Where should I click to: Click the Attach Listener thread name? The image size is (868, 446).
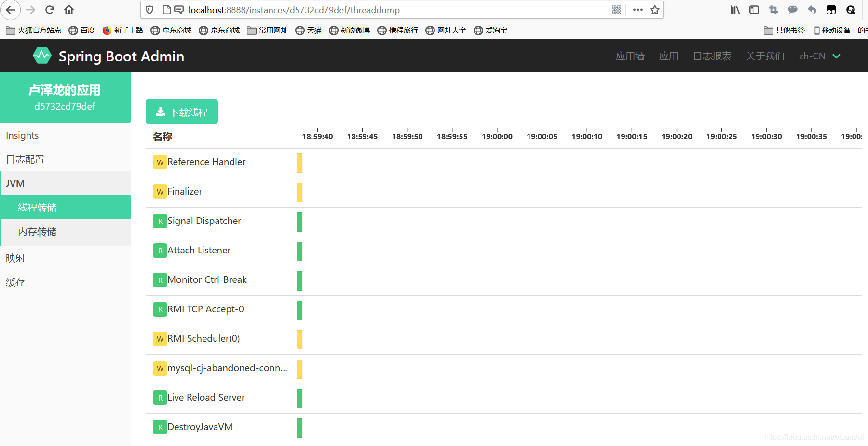pyautogui.click(x=199, y=250)
